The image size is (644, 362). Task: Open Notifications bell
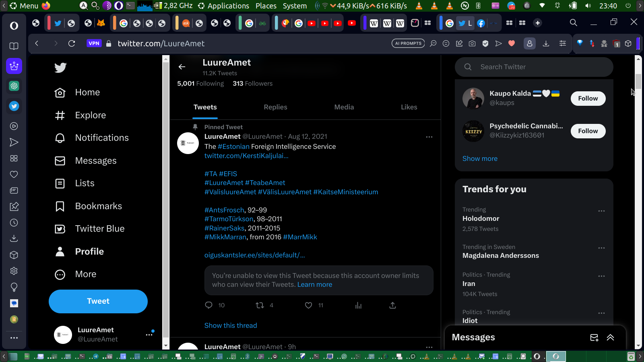coord(60,138)
